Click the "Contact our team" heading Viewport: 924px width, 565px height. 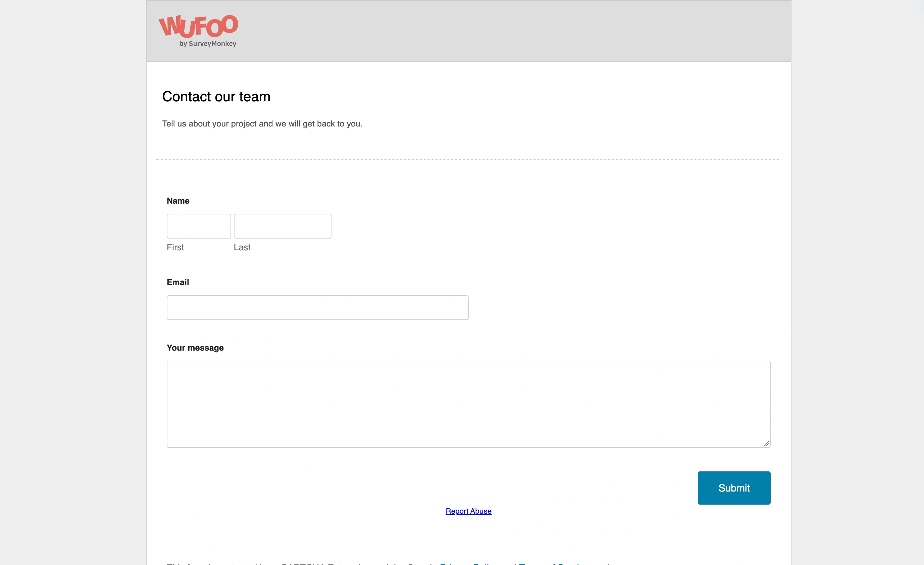pyautogui.click(x=216, y=97)
